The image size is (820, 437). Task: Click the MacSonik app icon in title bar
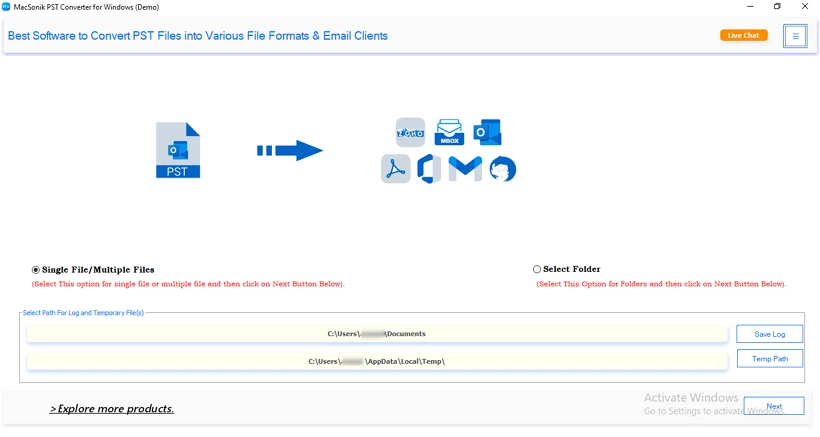(x=6, y=7)
